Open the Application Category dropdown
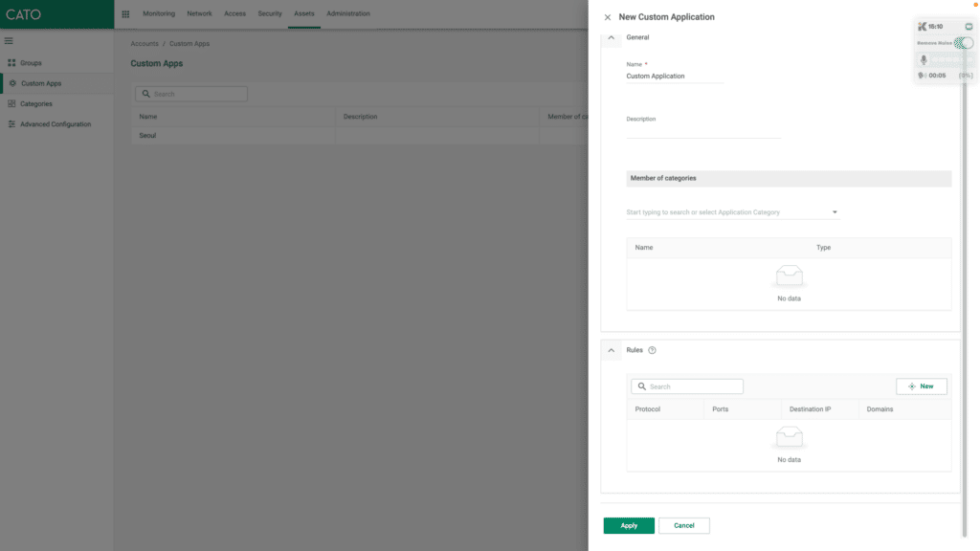 point(833,211)
